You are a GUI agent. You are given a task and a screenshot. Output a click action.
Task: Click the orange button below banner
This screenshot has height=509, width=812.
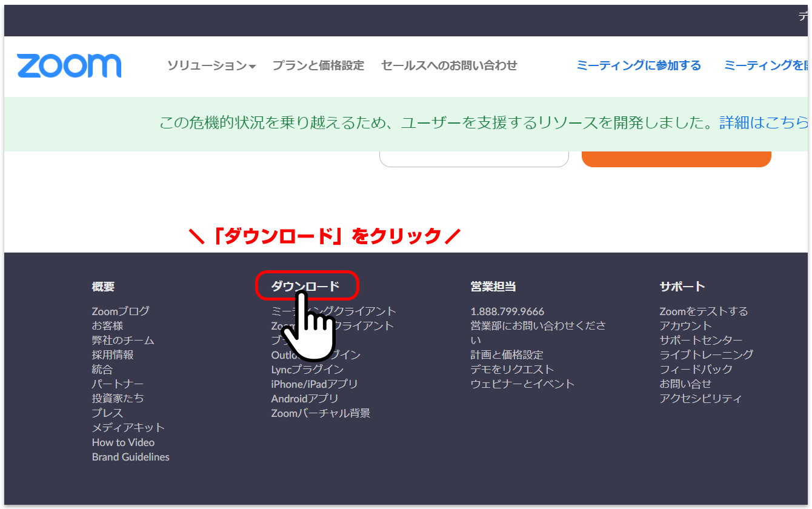[676, 159]
